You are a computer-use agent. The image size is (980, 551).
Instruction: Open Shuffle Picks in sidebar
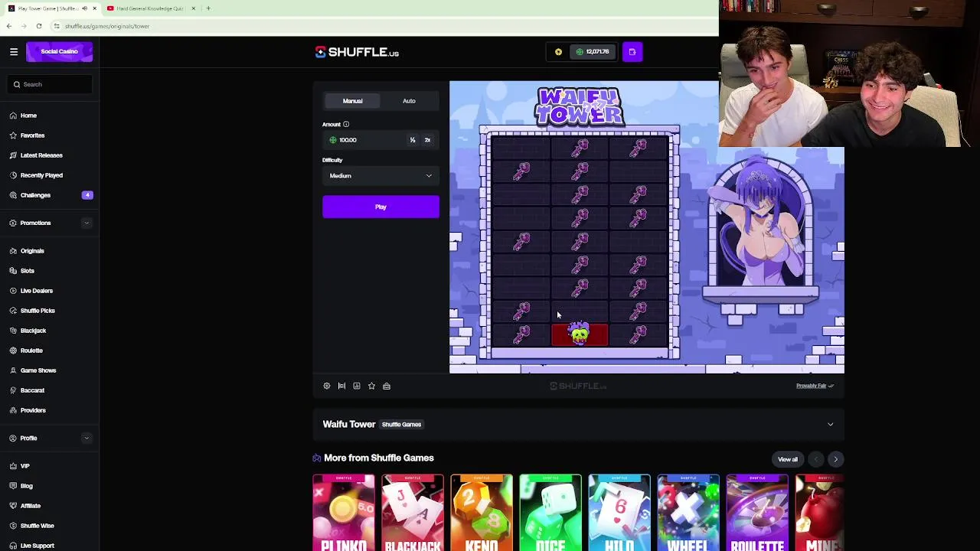[38, 311]
